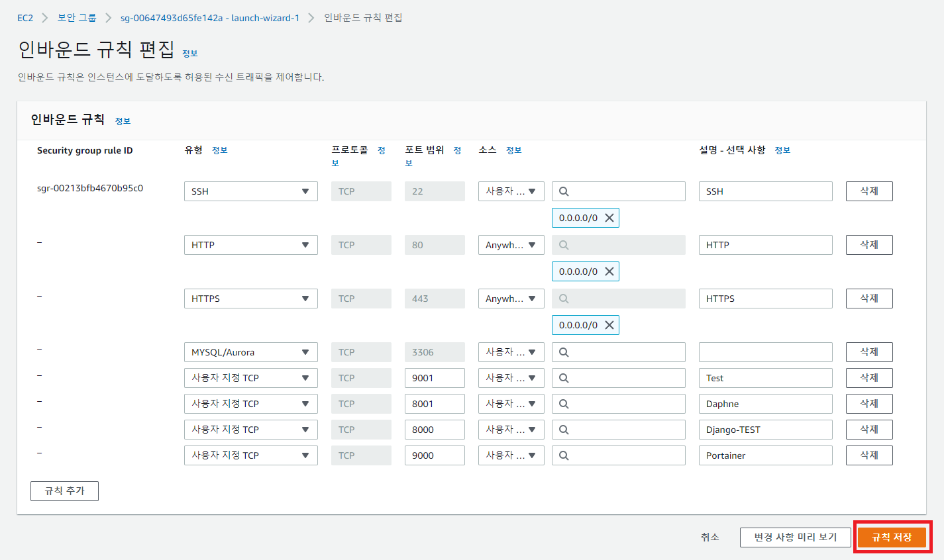Screen dimensions: 944x560
Task: Click the HTTPS description field
Action: point(766,299)
